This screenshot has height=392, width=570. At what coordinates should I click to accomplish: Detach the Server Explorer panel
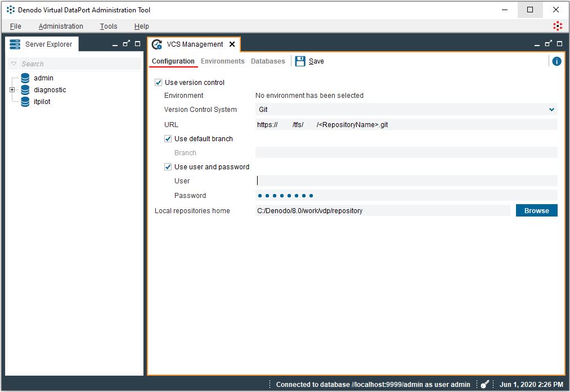(126, 44)
